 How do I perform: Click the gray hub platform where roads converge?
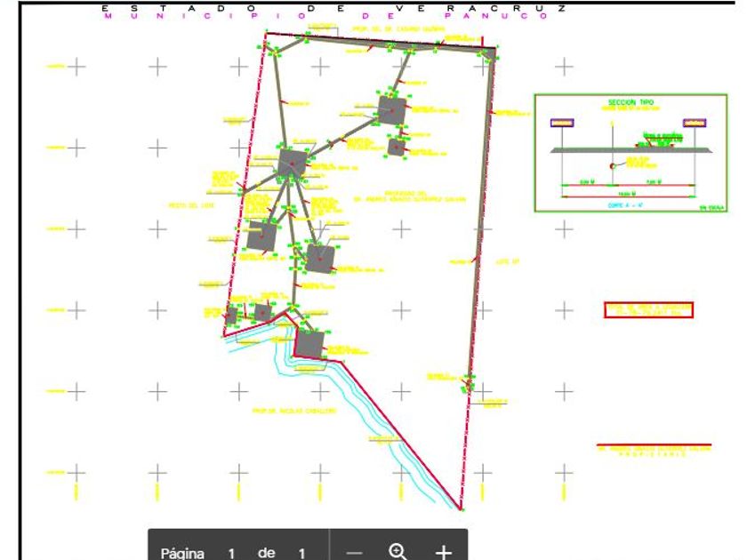coord(292,164)
